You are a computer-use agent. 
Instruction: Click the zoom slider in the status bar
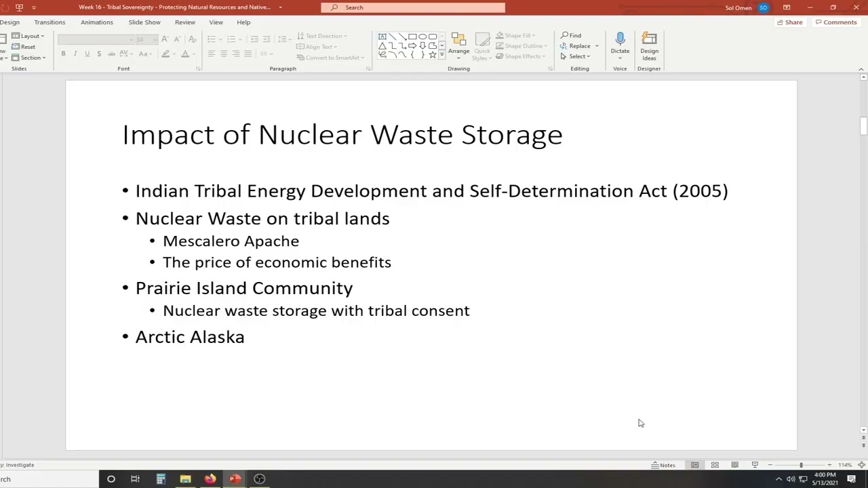tap(800, 465)
